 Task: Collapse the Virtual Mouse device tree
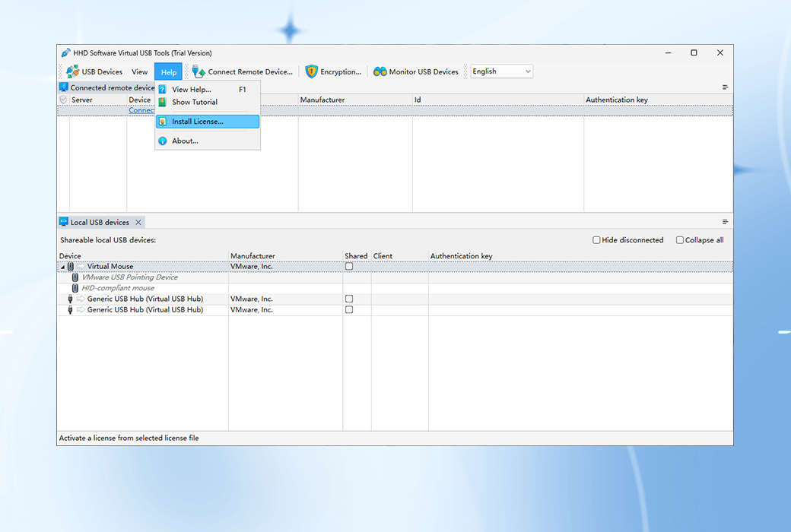point(62,266)
